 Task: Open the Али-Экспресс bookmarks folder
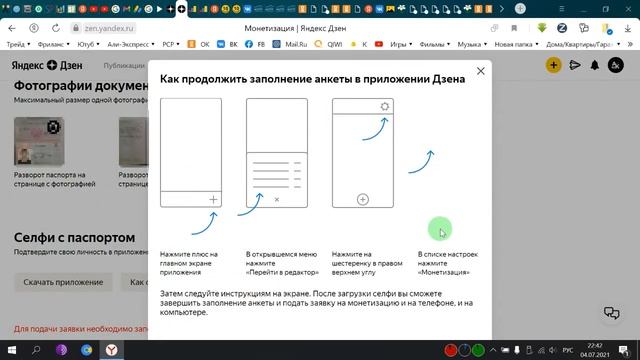(131, 44)
